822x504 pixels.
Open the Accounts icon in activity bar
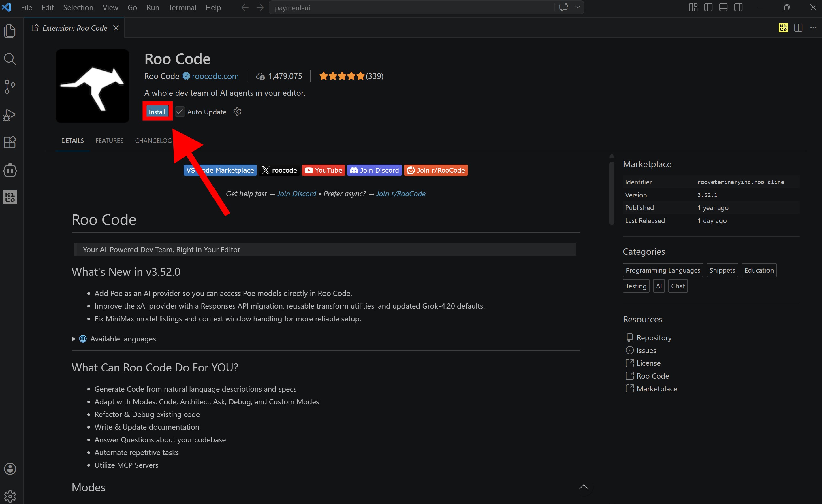tap(10, 469)
